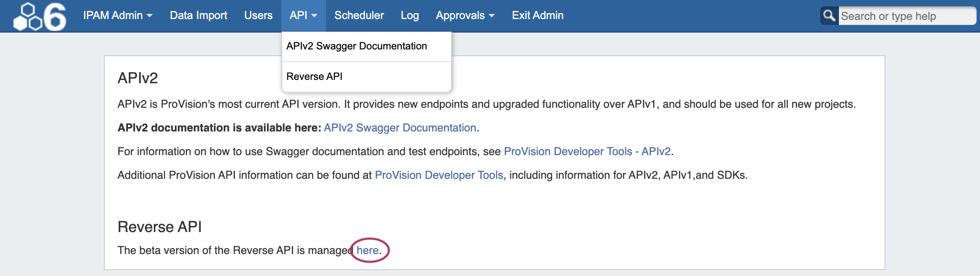Select APIv2 Swagger Documentation from API dropdown
Viewport: 980px width, 276px height.
click(356, 46)
